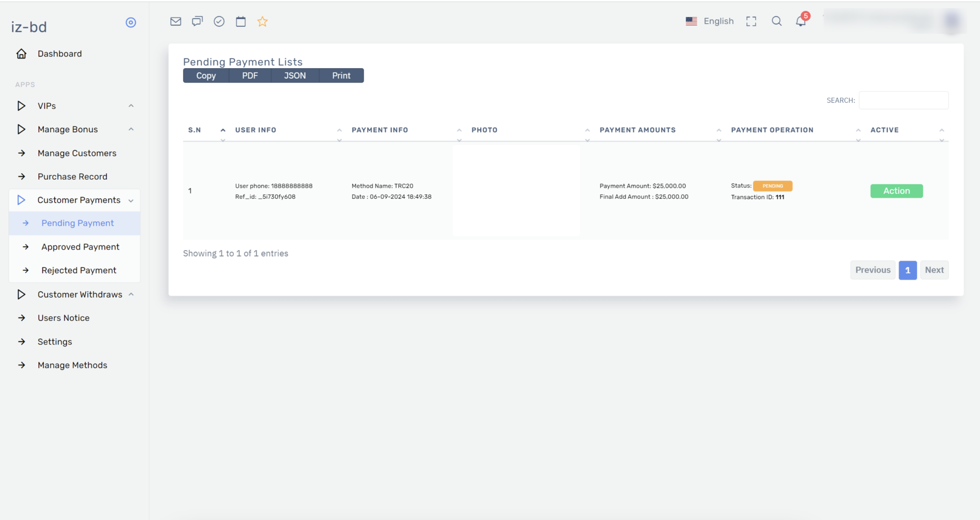This screenshot has width=980, height=520.
Task: Click the check-circle tasks icon
Action: pos(219,21)
